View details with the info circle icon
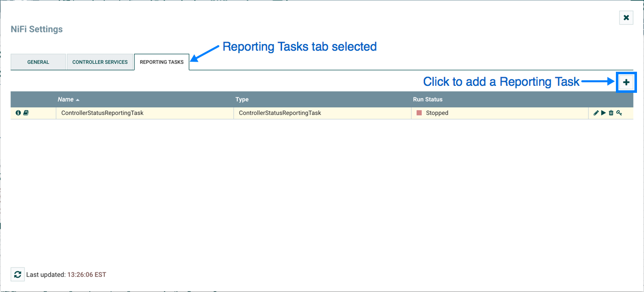 click(x=18, y=113)
